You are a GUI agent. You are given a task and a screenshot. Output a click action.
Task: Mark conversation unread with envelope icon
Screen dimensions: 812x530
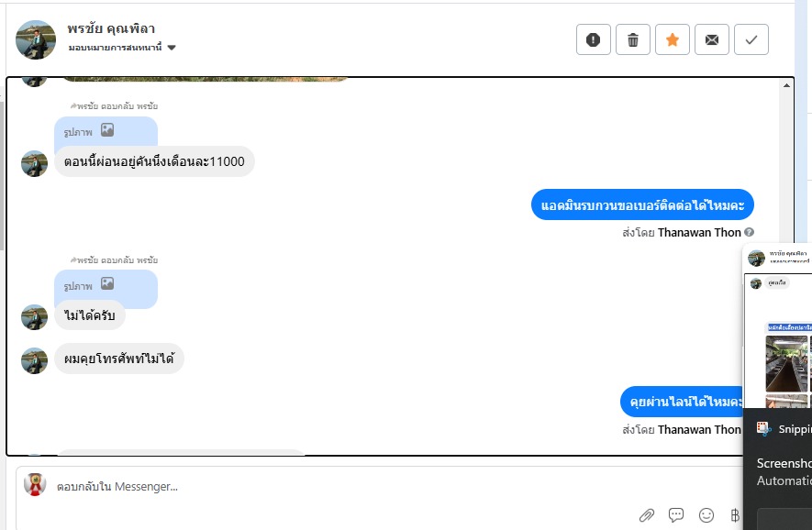pos(712,39)
